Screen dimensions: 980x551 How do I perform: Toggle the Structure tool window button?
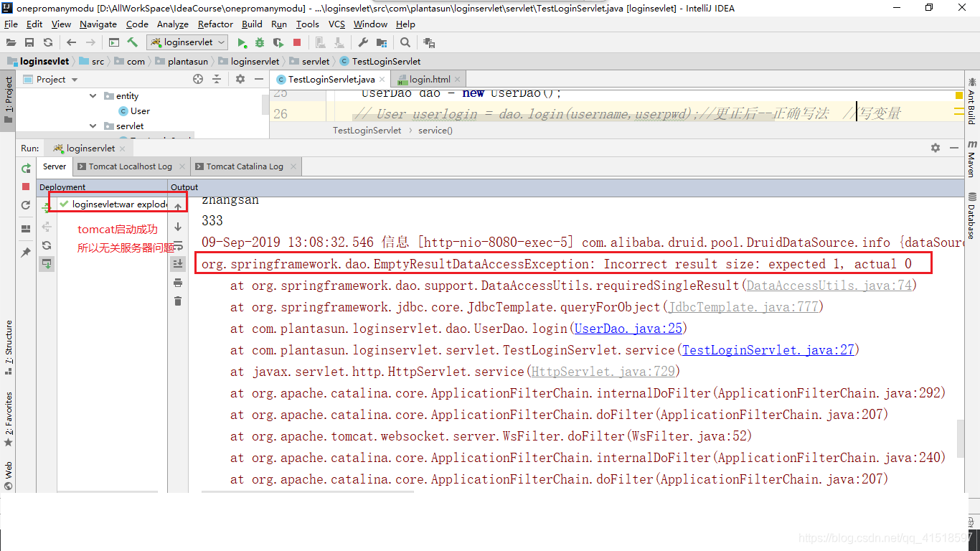(8, 349)
